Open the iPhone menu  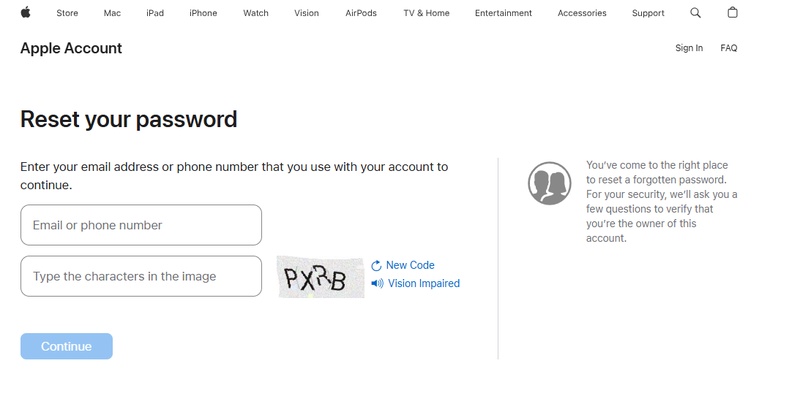[203, 13]
